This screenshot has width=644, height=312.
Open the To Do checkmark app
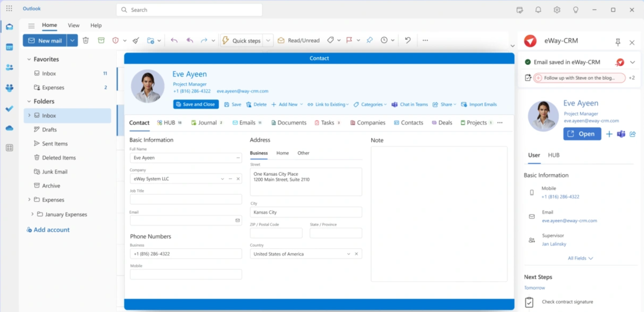click(x=10, y=109)
